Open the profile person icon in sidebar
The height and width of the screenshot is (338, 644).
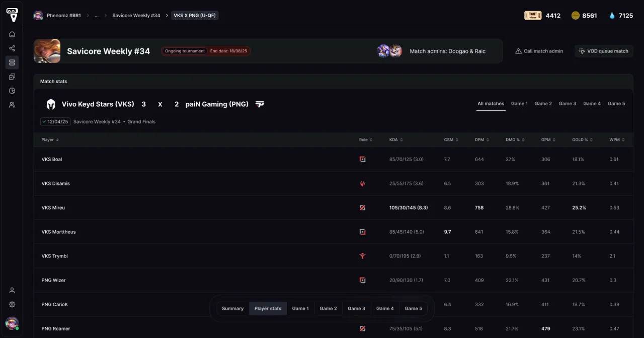pyautogui.click(x=12, y=290)
